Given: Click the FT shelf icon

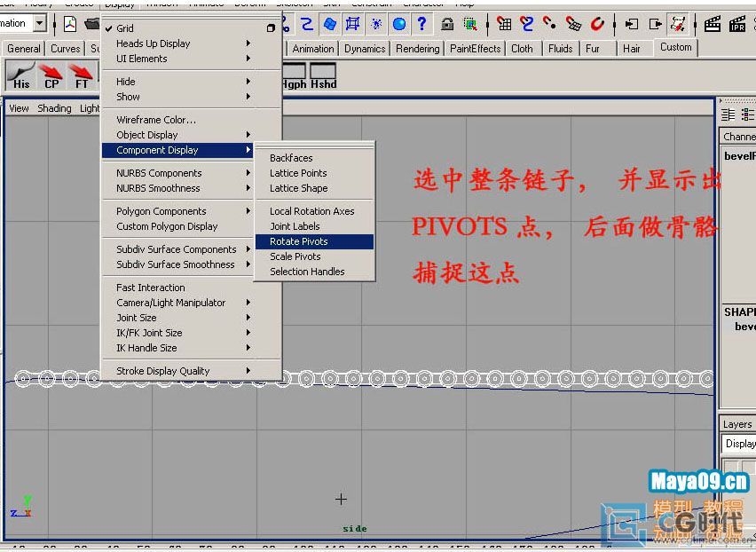Looking at the screenshot, I should coord(82,75).
